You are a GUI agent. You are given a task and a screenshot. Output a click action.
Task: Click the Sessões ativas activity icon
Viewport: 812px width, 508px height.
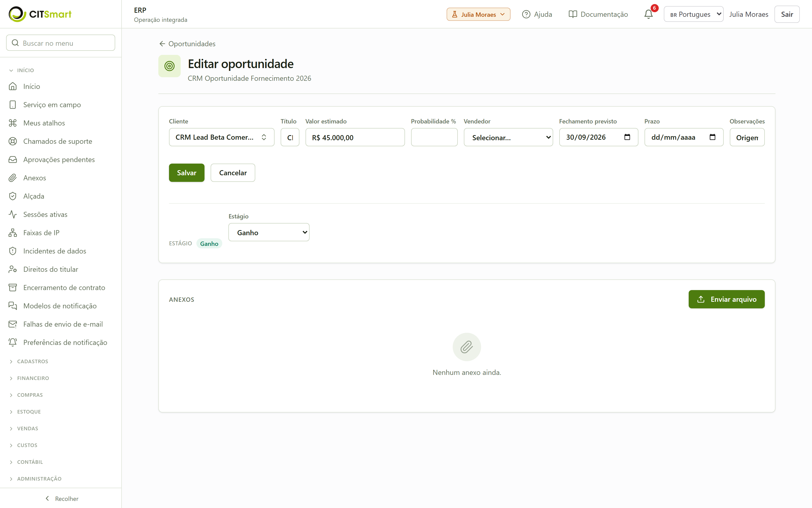coord(13,214)
